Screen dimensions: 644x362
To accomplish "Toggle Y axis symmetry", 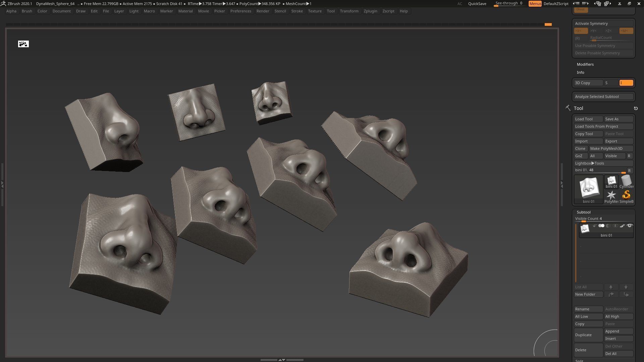I will point(596,31).
